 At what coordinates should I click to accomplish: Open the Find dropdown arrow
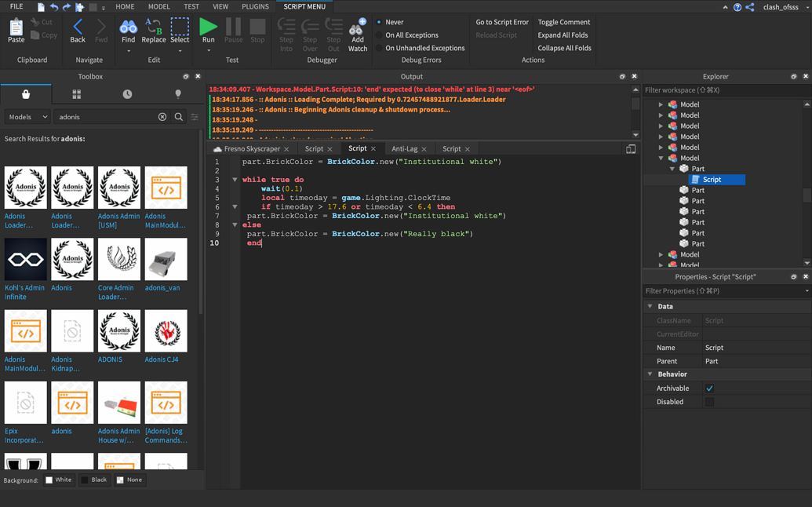129,51
